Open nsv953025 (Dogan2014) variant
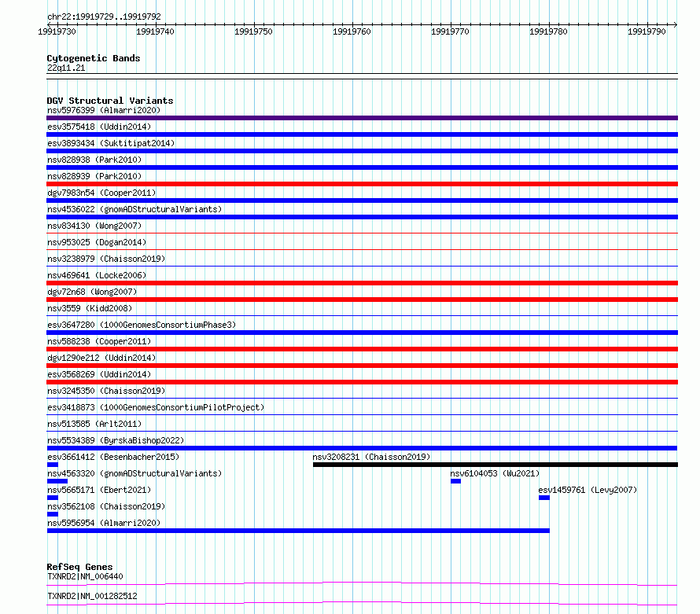700x614 pixels. 97,242
